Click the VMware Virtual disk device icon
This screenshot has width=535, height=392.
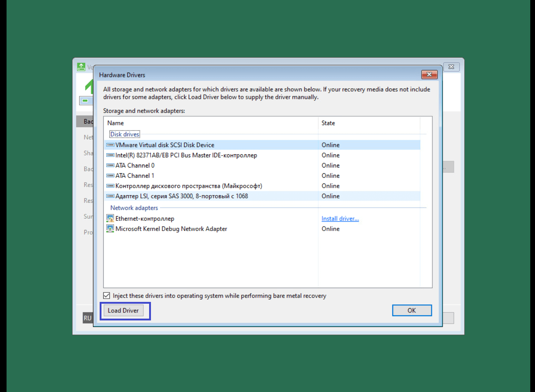pos(110,145)
